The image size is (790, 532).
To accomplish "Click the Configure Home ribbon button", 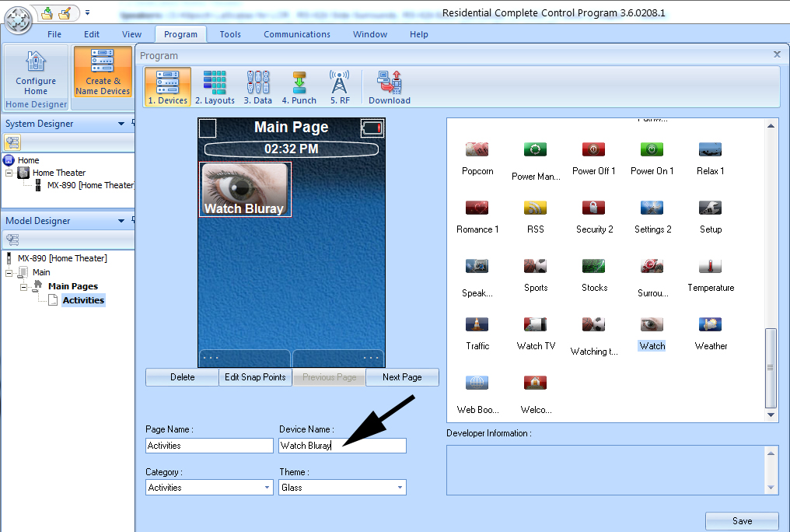I will pyautogui.click(x=36, y=73).
